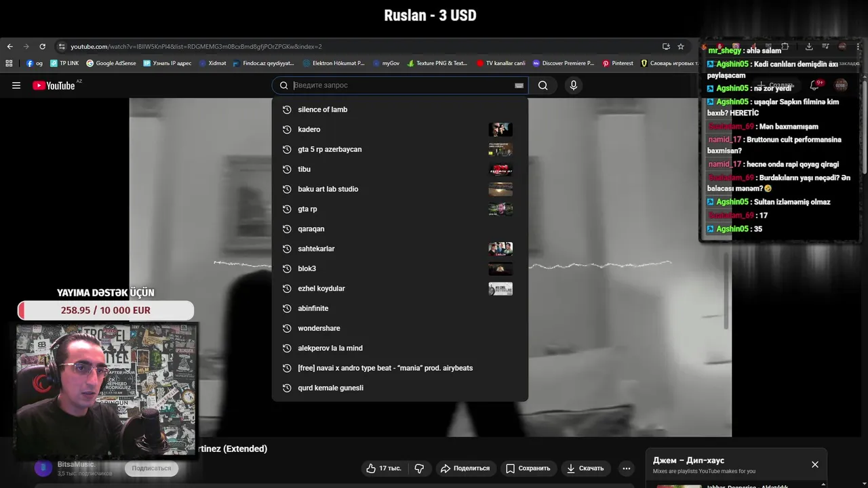Open the TV kanallar canli bookmark
The width and height of the screenshot is (868, 488).
coord(501,63)
